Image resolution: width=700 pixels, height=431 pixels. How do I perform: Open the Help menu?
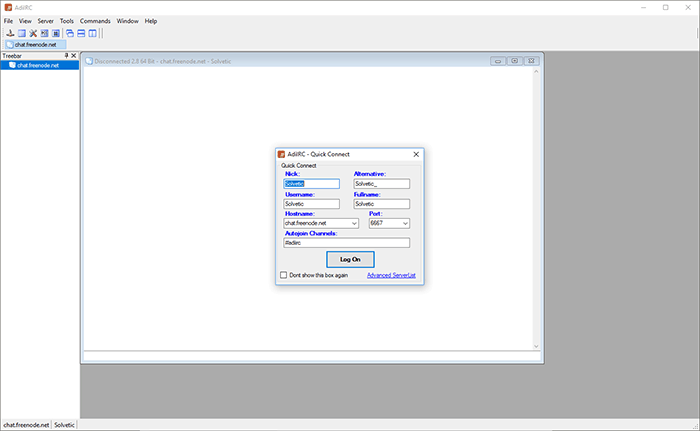click(151, 21)
